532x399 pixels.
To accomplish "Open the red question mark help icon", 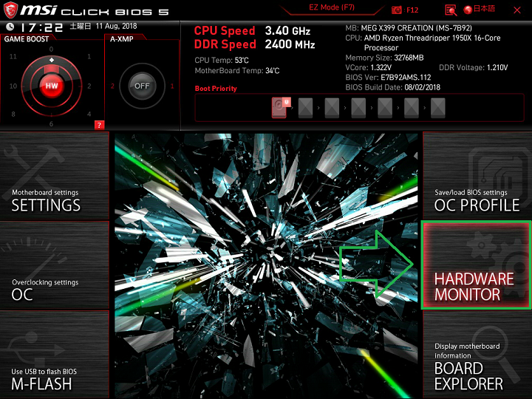I will click(x=99, y=125).
